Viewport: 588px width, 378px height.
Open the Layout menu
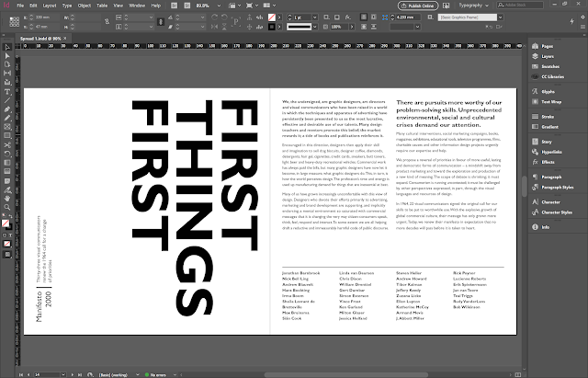click(50, 6)
